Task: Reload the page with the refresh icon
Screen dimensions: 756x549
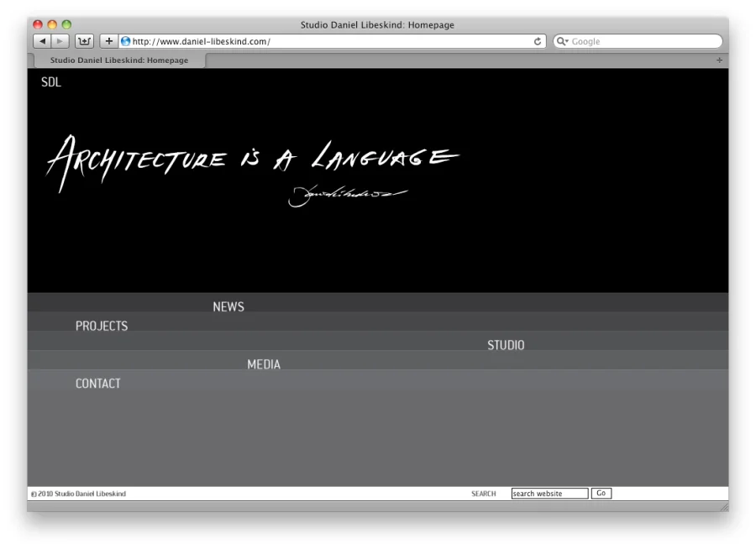Action: [538, 41]
